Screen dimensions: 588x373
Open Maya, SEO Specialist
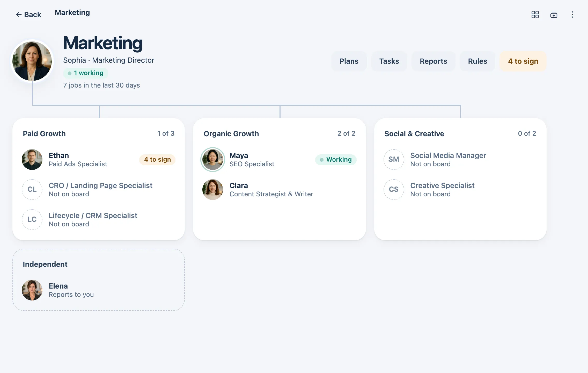(x=279, y=160)
